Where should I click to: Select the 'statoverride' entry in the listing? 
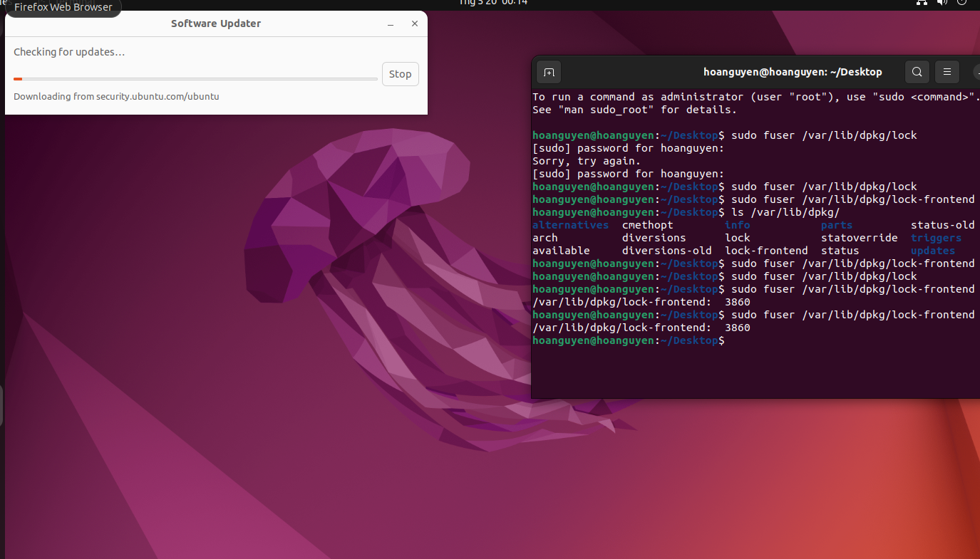pyautogui.click(x=859, y=238)
